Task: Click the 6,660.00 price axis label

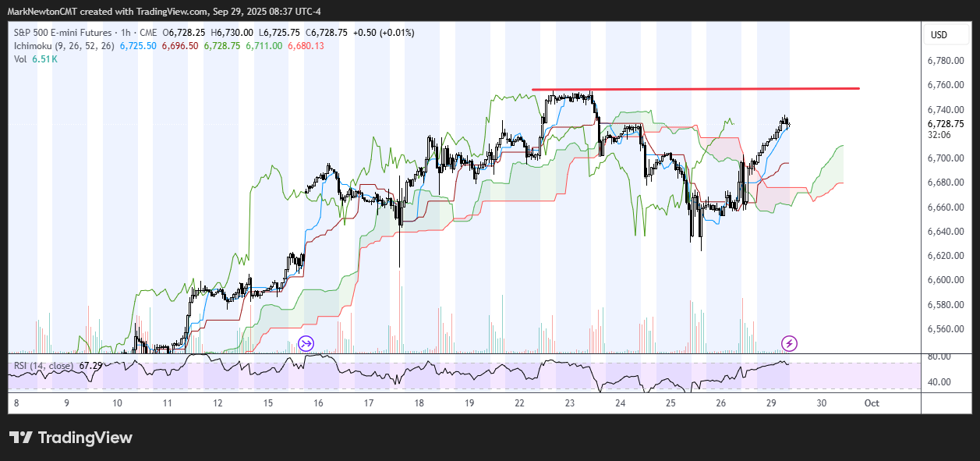Action: [x=946, y=207]
